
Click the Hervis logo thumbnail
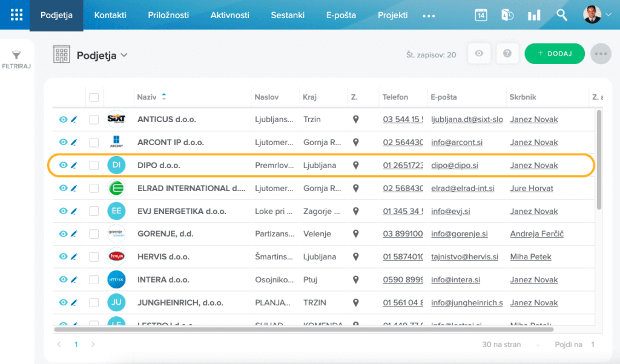coord(116,256)
